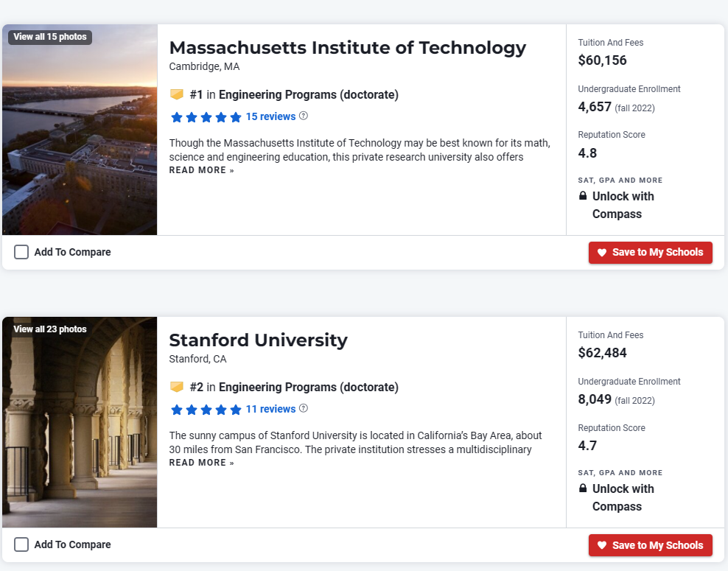Expand READ MORE for MIT description
This screenshot has width=728, height=571.
[201, 170]
